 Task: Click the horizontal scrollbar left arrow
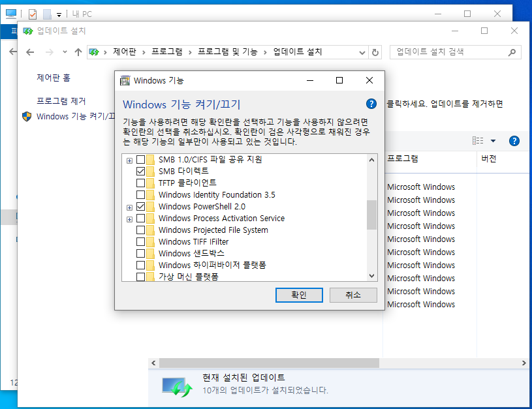click(x=153, y=363)
